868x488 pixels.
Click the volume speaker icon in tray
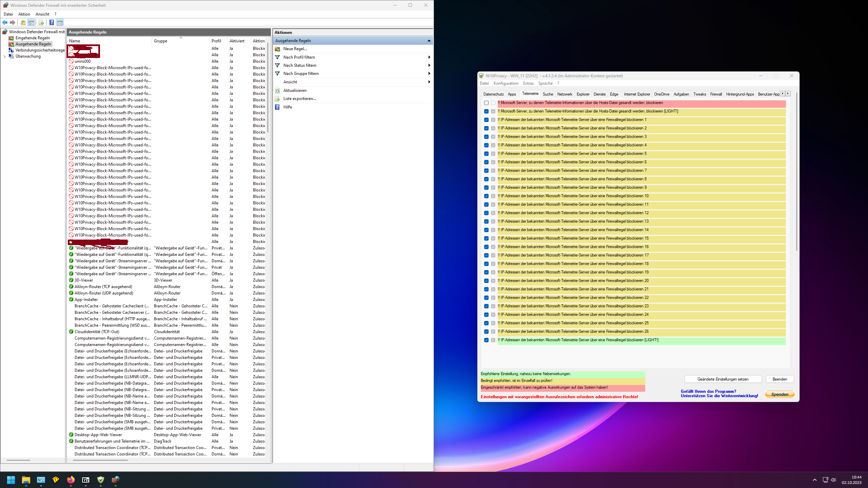[x=834, y=480]
